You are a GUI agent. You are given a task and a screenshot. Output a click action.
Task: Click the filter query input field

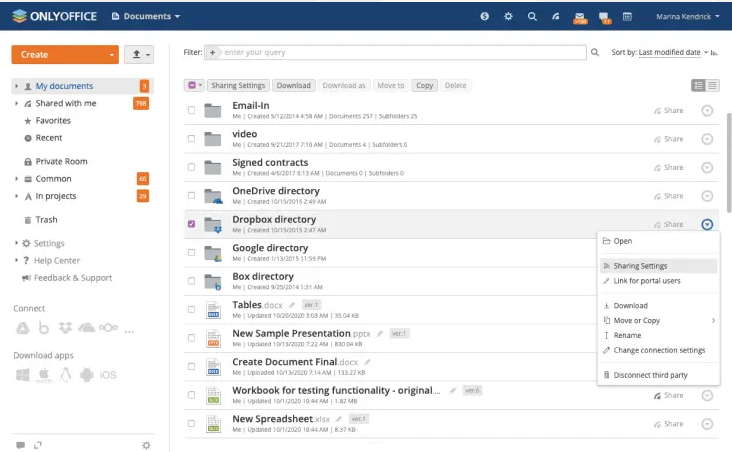(404, 52)
